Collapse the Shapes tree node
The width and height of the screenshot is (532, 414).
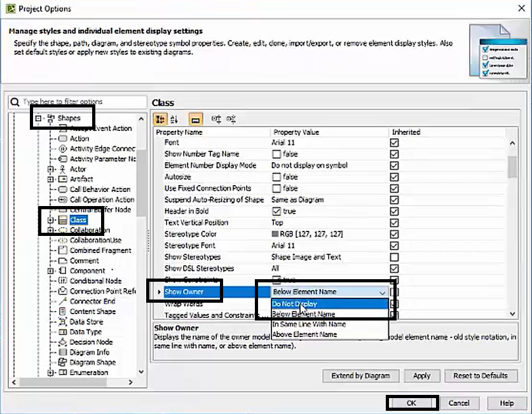pyautogui.click(x=39, y=118)
